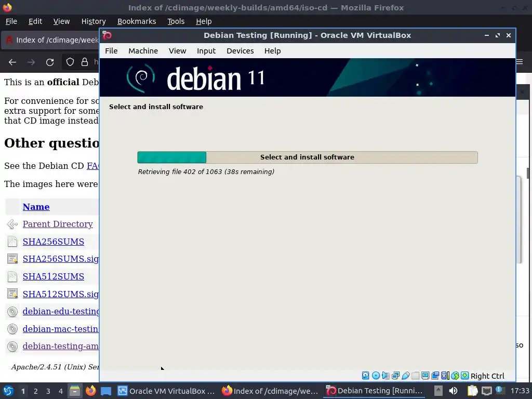Click the Parent Directory back-arrow icon
532x399 pixels.
click(12, 224)
